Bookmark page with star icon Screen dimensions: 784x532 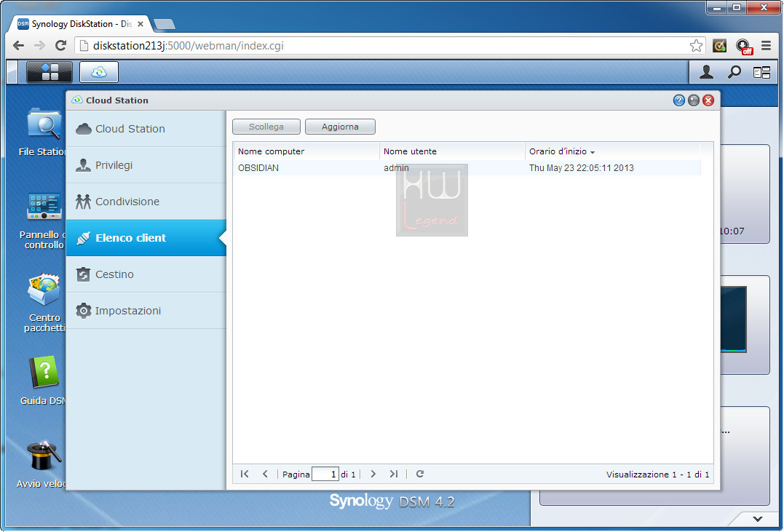pyautogui.click(x=696, y=46)
